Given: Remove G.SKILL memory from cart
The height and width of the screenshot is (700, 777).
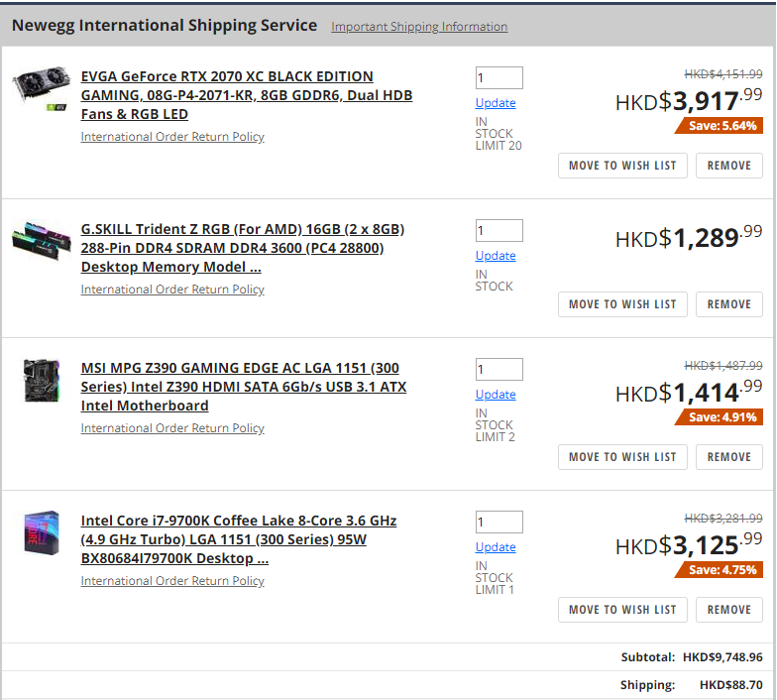Looking at the screenshot, I should (x=729, y=304).
